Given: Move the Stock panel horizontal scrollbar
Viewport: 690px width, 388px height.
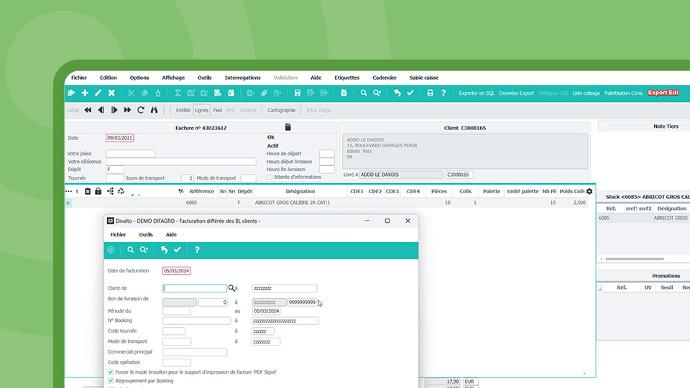Looking at the screenshot, I should pyautogui.click(x=635, y=259).
